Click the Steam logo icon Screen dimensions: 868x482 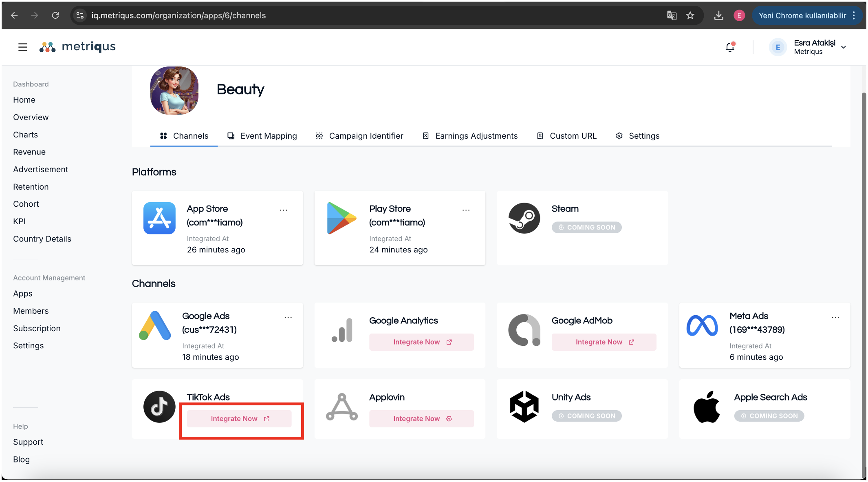pyautogui.click(x=524, y=218)
